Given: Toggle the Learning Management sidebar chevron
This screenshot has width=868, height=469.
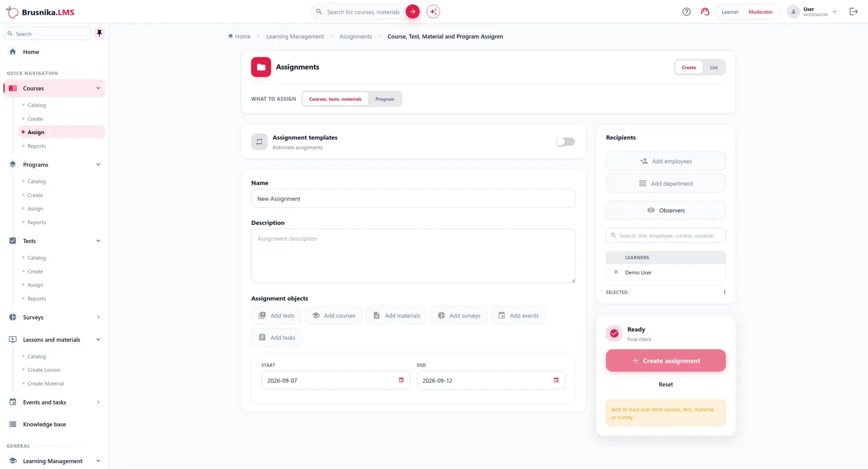Looking at the screenshot, I should pyautogui.click(x=98, y=461).
